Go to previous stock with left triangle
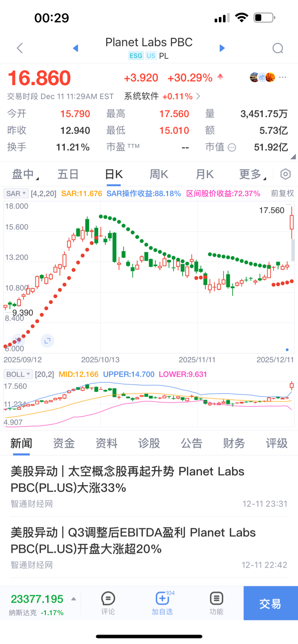298x644 pixels. [76, 48]
